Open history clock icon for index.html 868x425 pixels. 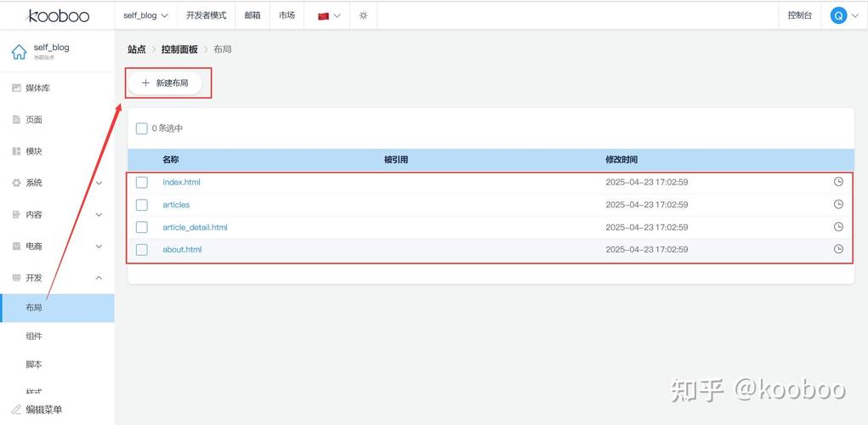pos(838,182)
